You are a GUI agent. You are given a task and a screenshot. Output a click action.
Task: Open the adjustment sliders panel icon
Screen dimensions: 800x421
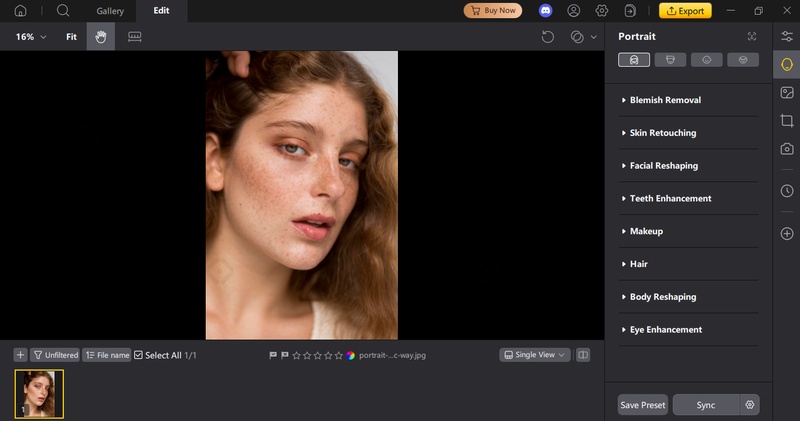(x=787, y=36)
